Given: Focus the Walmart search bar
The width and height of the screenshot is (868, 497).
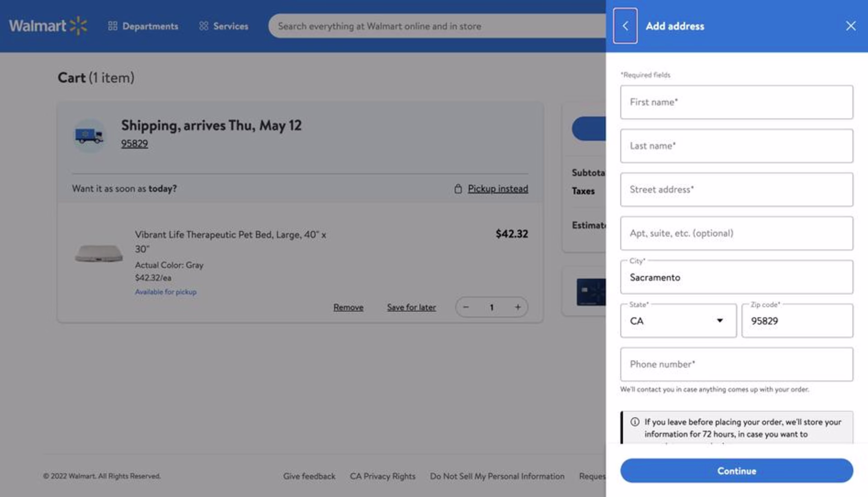Looking at the screenshot, I should tap(437, 26).
